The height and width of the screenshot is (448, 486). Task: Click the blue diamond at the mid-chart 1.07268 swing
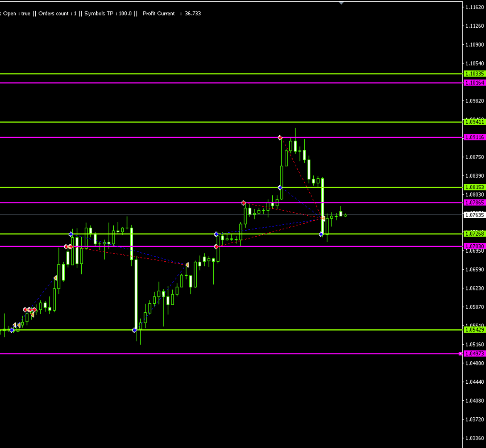tap(217, 234)
